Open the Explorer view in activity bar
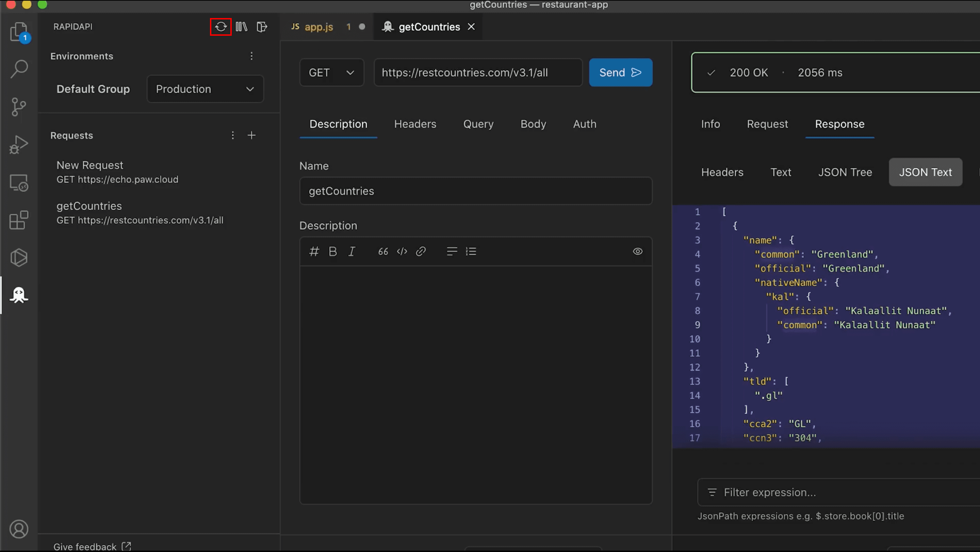This screenshot has width=980, height=552. coord(19,32)
